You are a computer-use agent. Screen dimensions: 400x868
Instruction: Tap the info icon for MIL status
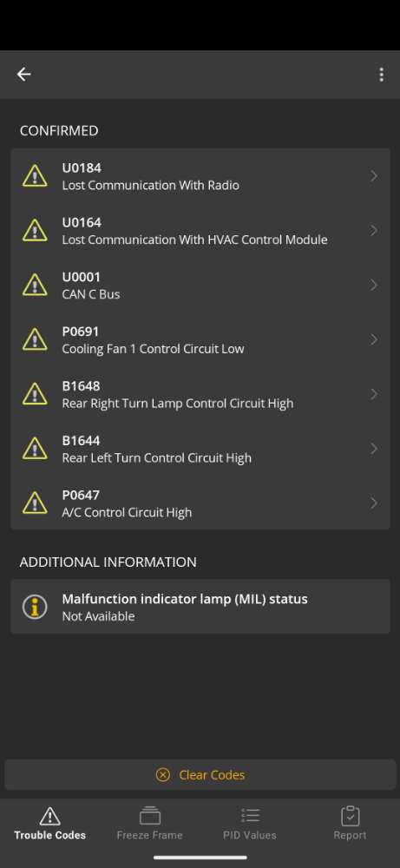click(x=35, y=607)
